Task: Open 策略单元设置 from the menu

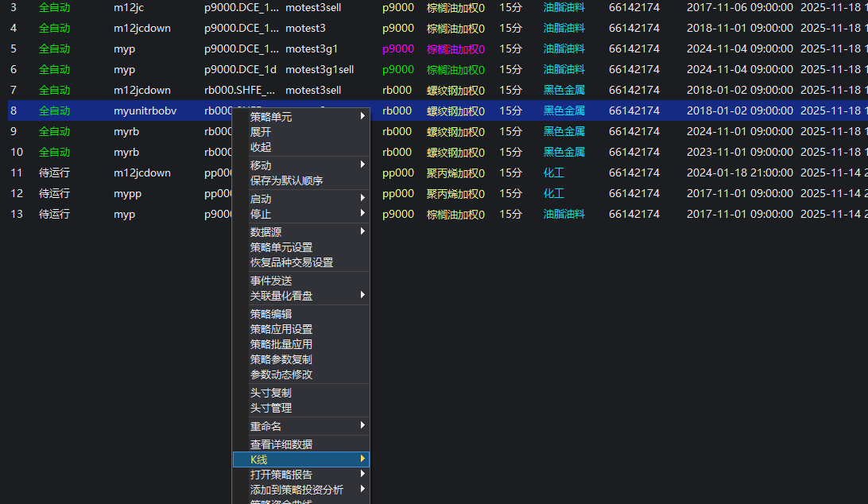Action: (281, 247)
